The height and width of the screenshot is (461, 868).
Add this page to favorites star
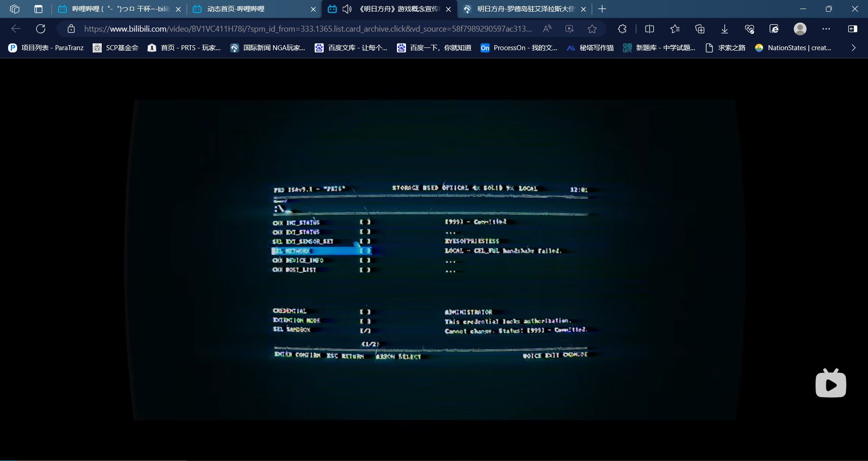pyautogui.click(x=592, y=29)
